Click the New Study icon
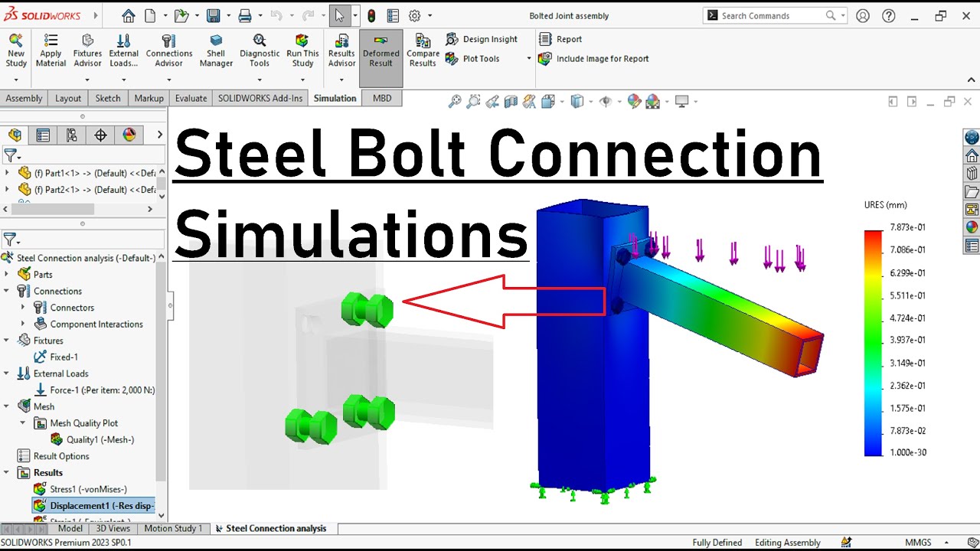This screenshot has width=980, height=551. point(16,51)
